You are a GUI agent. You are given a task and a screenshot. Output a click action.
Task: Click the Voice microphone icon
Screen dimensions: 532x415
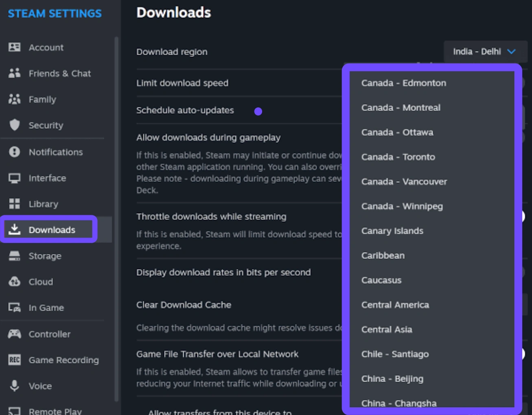(15, 386)
